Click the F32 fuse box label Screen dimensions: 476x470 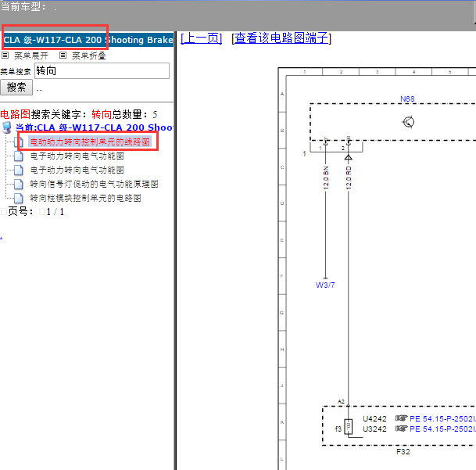(x=403, y=452)
